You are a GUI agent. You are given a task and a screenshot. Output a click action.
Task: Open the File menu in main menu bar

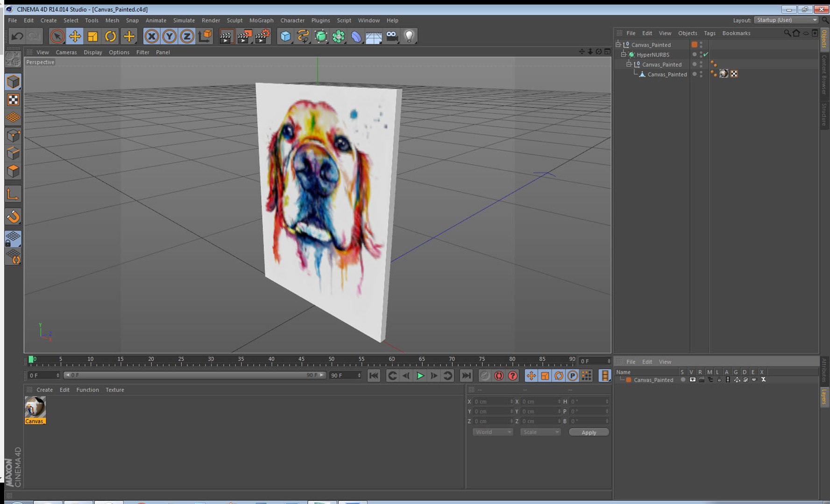tap(13, 21)
